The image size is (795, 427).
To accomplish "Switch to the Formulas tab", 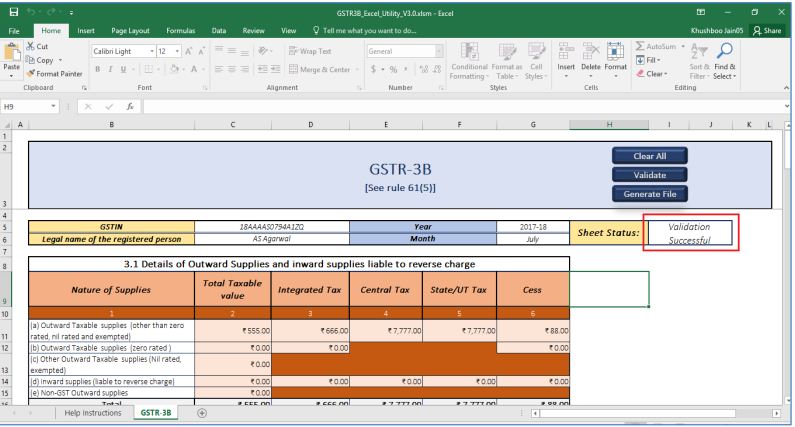I will coord(180,31).
